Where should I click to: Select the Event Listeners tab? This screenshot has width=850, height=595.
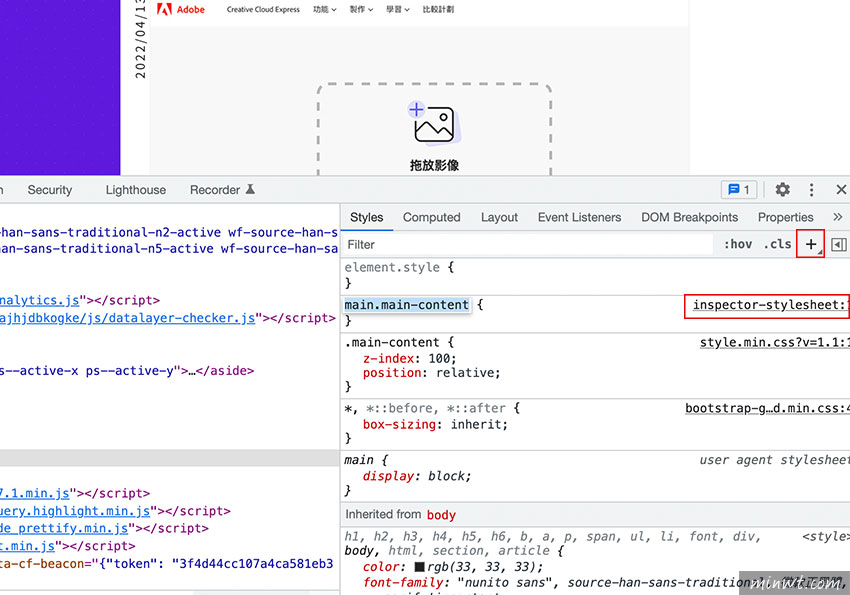579,217
